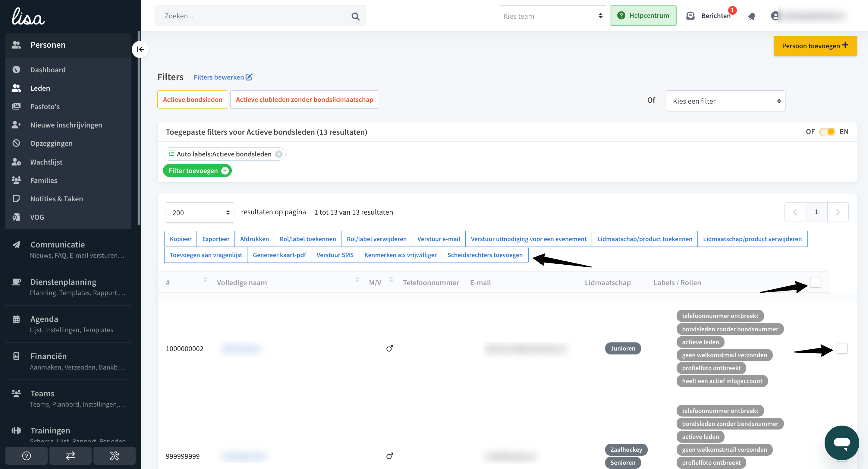
Task: Click Verstuur uitnodiging voor een evenement
Action: (x=528, y=239)
